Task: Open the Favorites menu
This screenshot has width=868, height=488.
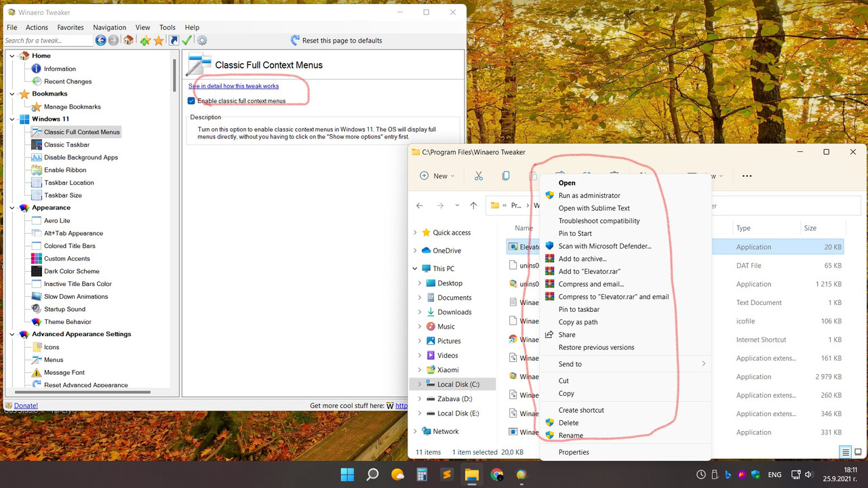Action: [71, 28]
